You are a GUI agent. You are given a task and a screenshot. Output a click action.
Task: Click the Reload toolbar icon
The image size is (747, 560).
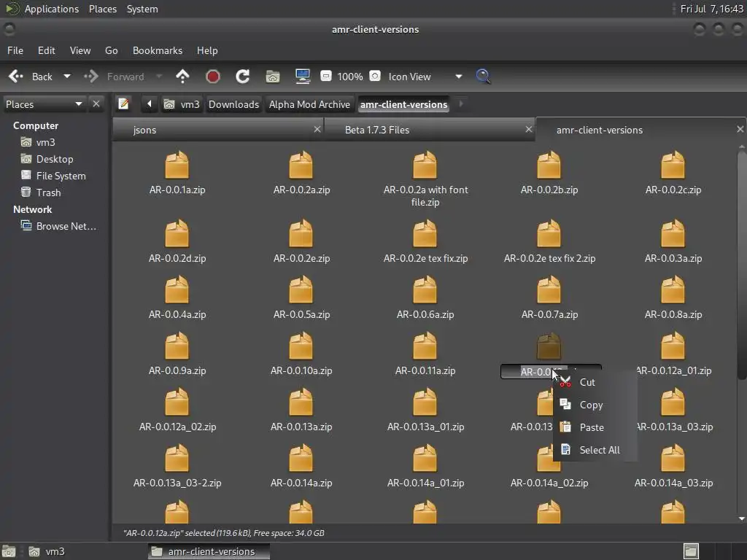[243, 77]
